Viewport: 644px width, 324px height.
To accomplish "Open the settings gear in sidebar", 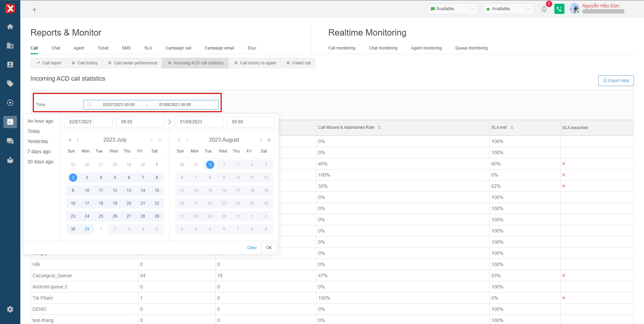I will 10,309.
